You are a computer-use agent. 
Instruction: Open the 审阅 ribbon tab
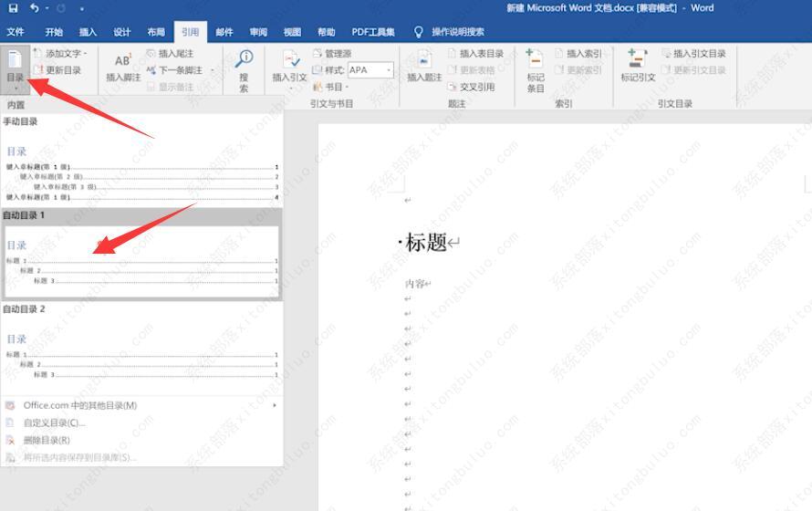pyautogui.click(x=258, y=32)
